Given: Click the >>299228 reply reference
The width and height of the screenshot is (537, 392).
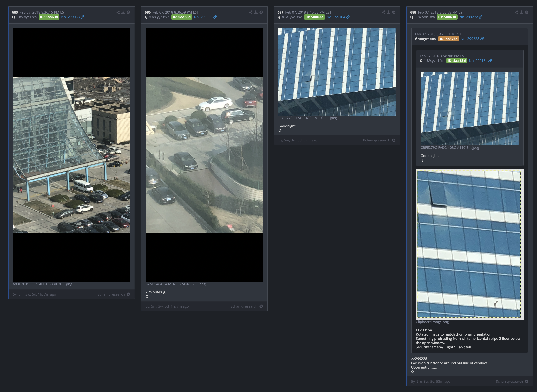Looking at the screenshot, I should pyautogui.click(x=419, y=359).
